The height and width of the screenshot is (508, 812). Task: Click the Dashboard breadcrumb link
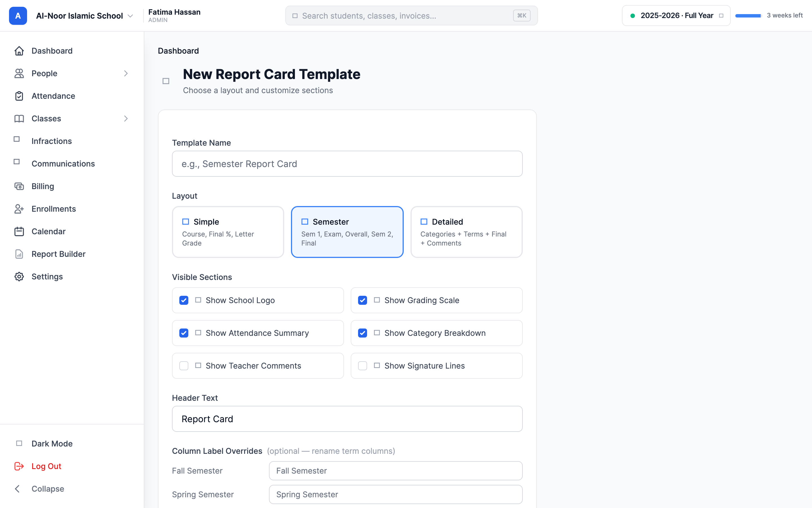(178, 51)
